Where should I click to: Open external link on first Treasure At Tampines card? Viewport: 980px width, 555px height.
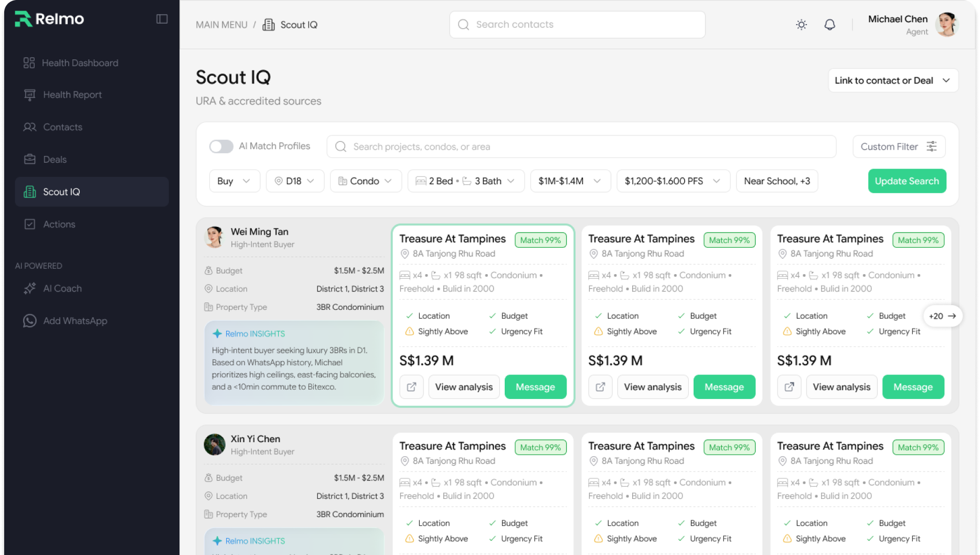[x=411, y=387]
